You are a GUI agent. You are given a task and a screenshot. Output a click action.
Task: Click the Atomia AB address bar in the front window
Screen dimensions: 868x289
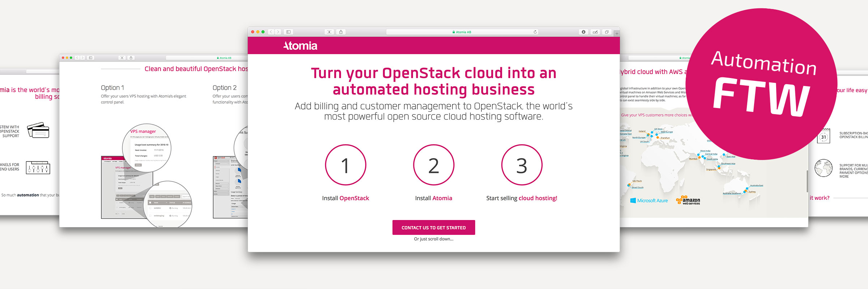pos(462,32)
